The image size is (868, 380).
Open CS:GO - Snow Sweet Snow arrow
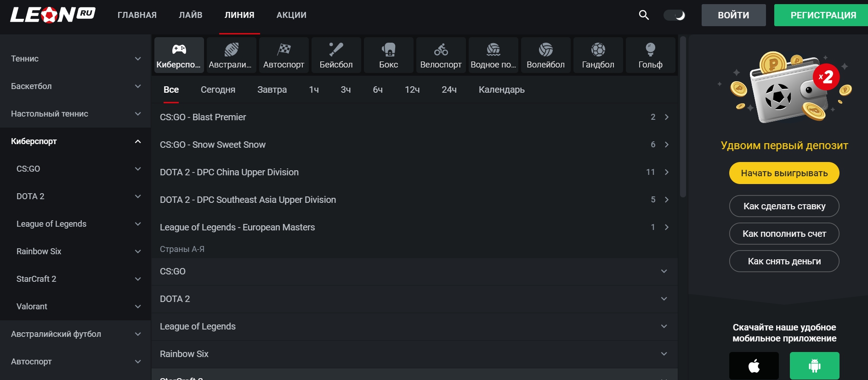667,145
